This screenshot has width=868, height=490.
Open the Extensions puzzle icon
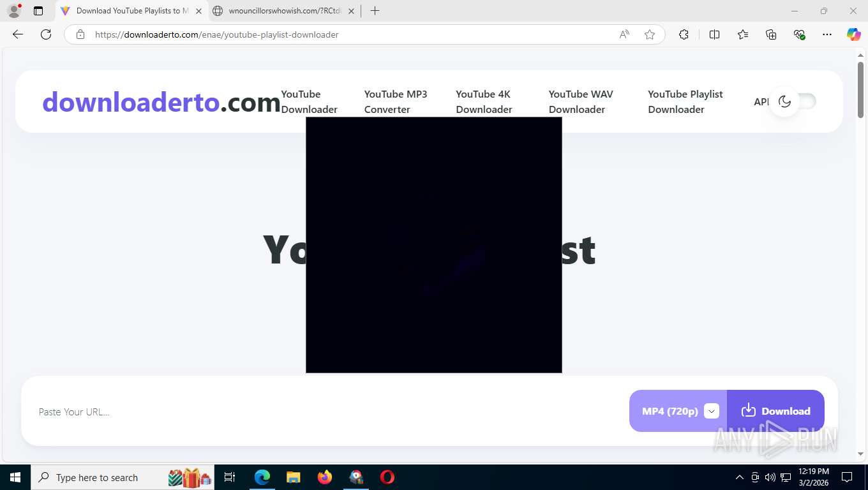684,34
